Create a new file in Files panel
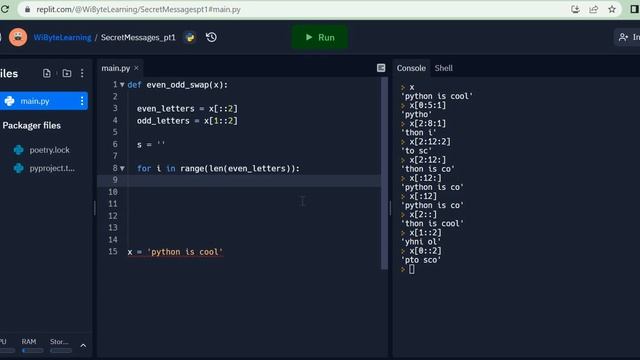This screenshot has width=640, height=360. (x=47, y=73)
